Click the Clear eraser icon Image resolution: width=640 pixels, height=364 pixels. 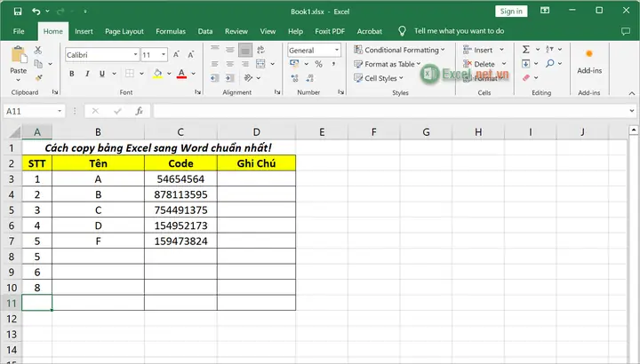pos(526,77)
